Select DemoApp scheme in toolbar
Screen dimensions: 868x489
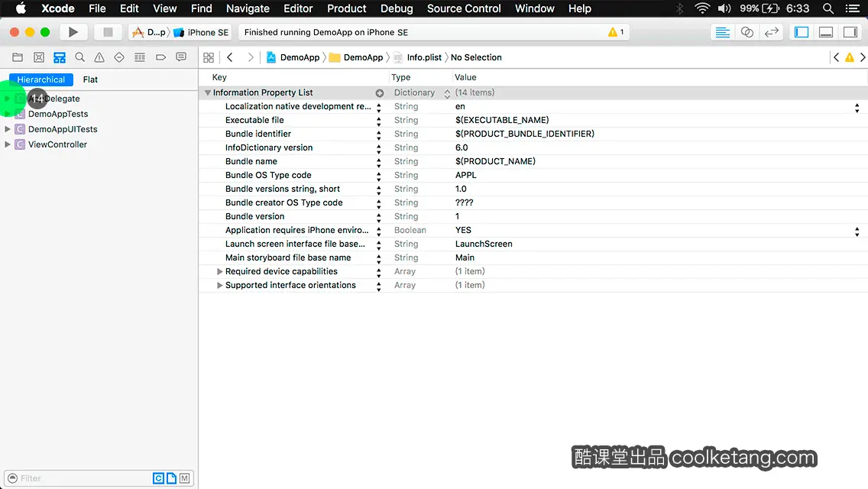[x=150, y=32]
